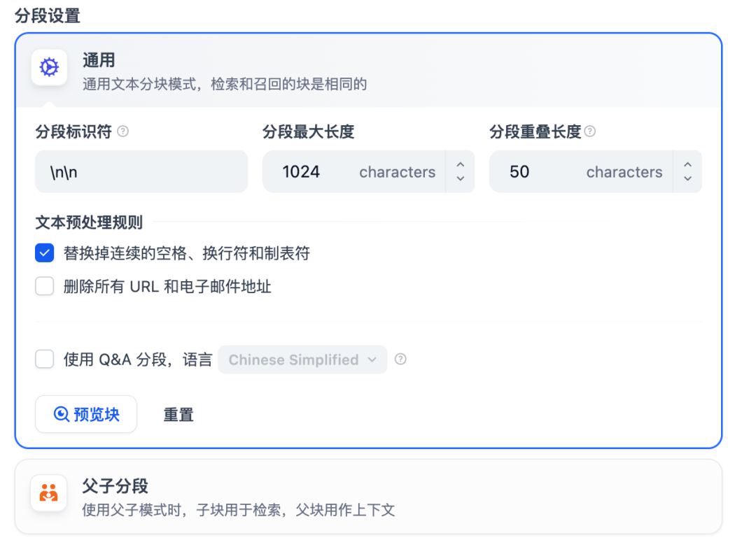This screenshot has width=756, height=547.
Task: Click the parent-child icon on 父子分段 card
Action: tap(49, 492)
